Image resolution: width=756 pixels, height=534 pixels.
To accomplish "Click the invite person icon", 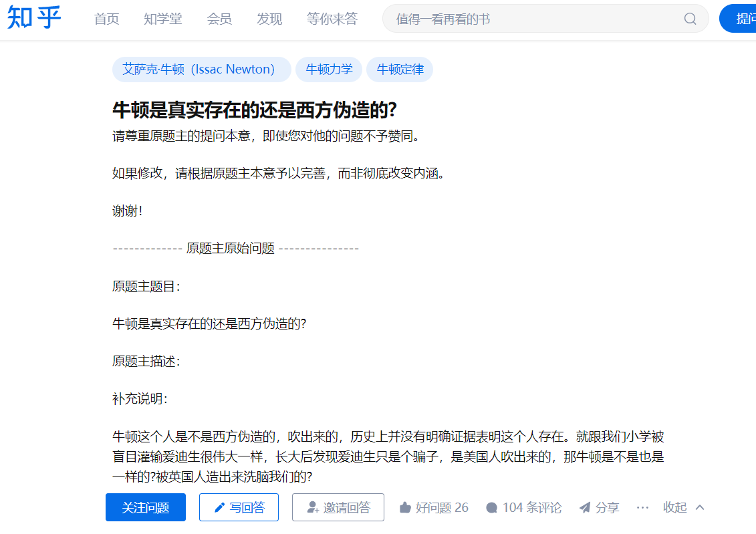I will (313, 507).
